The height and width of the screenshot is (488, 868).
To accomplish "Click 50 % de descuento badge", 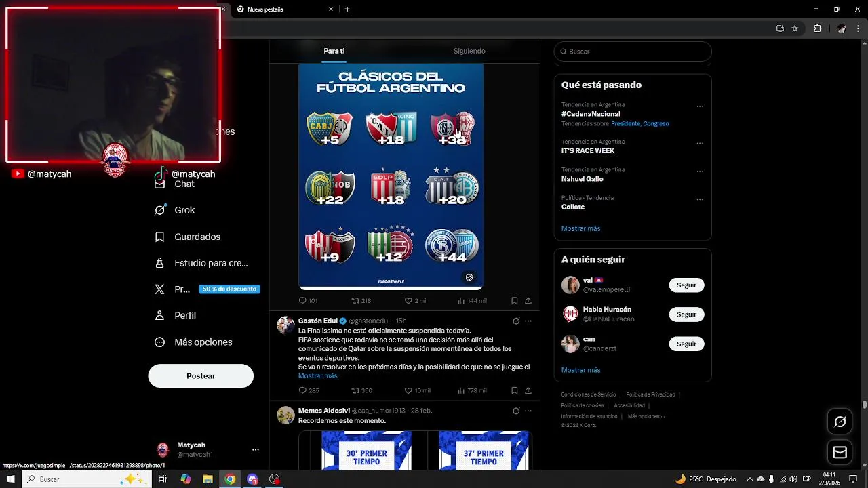I will tap(229, 289).
